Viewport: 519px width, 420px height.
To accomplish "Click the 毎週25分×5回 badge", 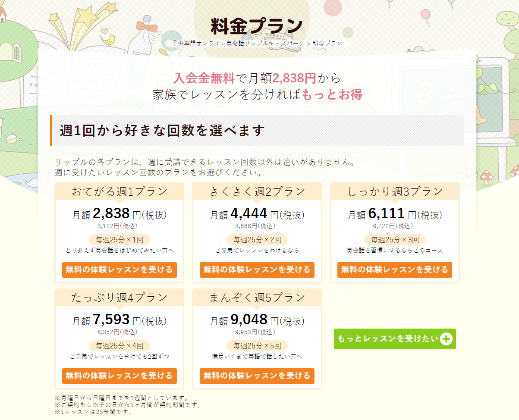I will 257,346.
